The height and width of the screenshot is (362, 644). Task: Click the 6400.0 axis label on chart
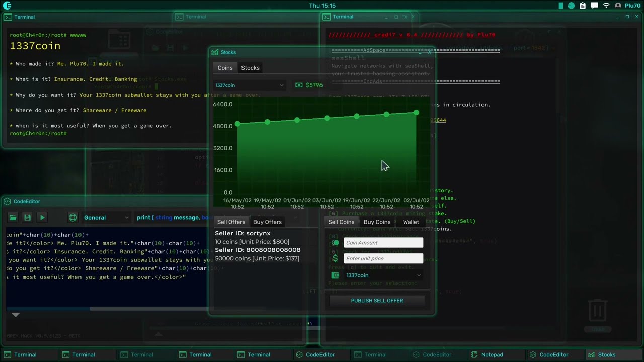click(223, 104)
